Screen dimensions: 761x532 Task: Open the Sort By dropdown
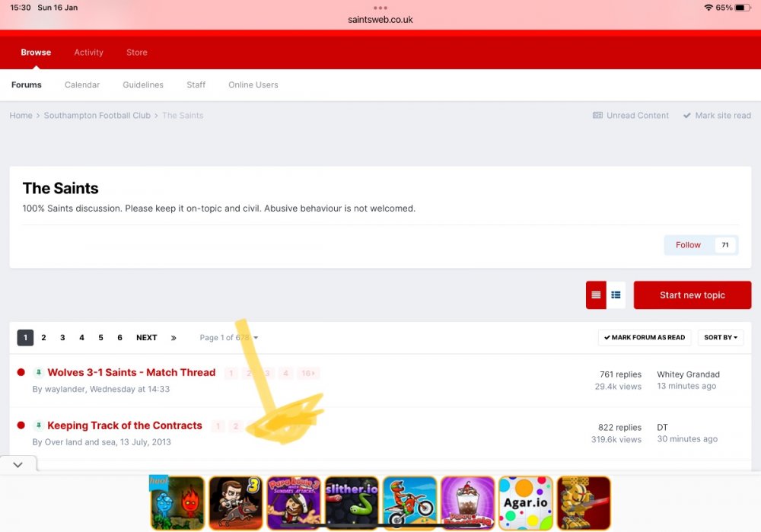pyautogui.click(x=721, y=338)
